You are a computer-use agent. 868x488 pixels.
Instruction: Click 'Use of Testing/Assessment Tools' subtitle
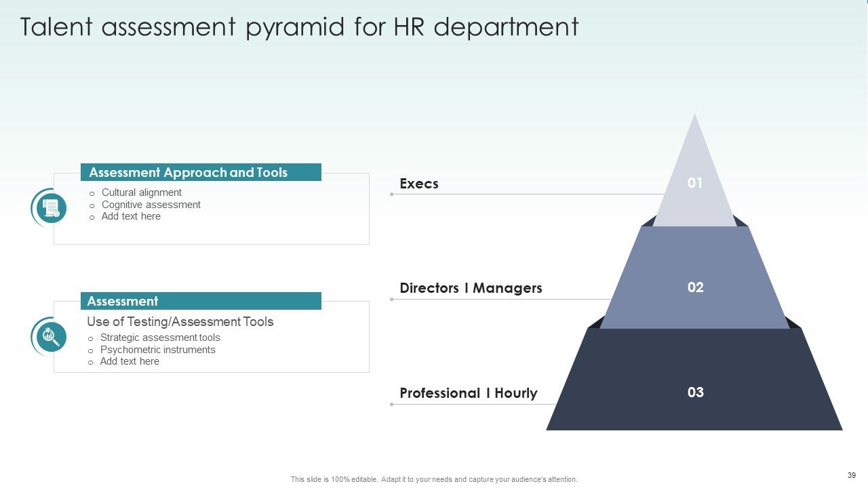(180, 322)
